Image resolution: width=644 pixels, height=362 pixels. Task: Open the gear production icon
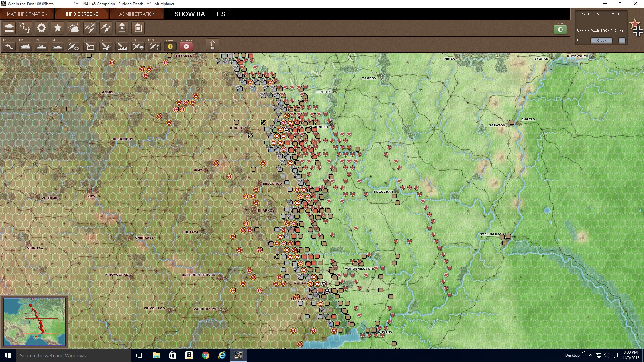(x=42, y=28)
